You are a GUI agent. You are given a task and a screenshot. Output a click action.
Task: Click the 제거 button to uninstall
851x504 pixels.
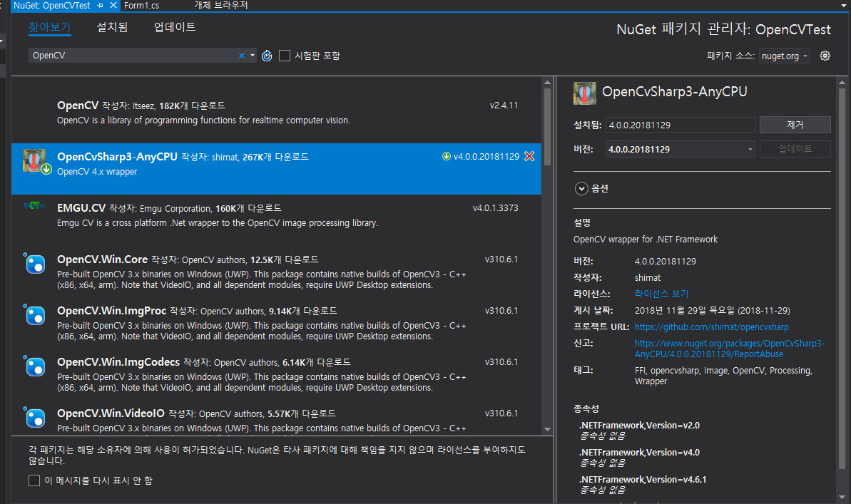point(795,124)
